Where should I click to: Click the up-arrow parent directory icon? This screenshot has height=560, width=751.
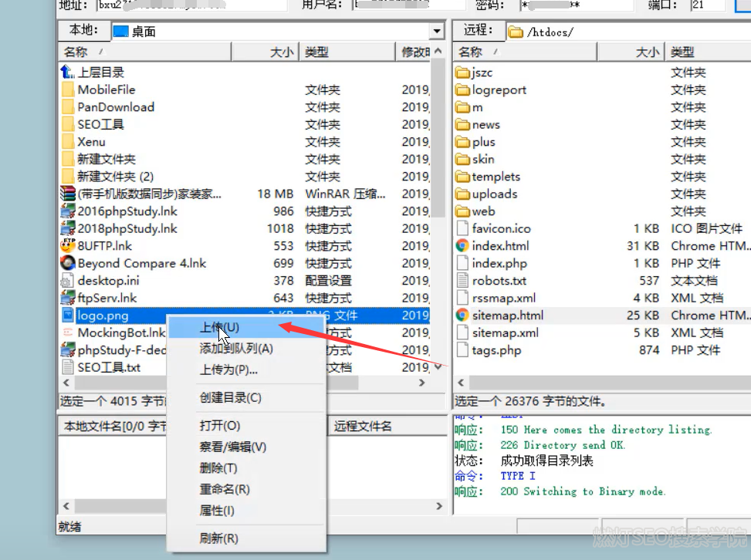tap(67, 73)
